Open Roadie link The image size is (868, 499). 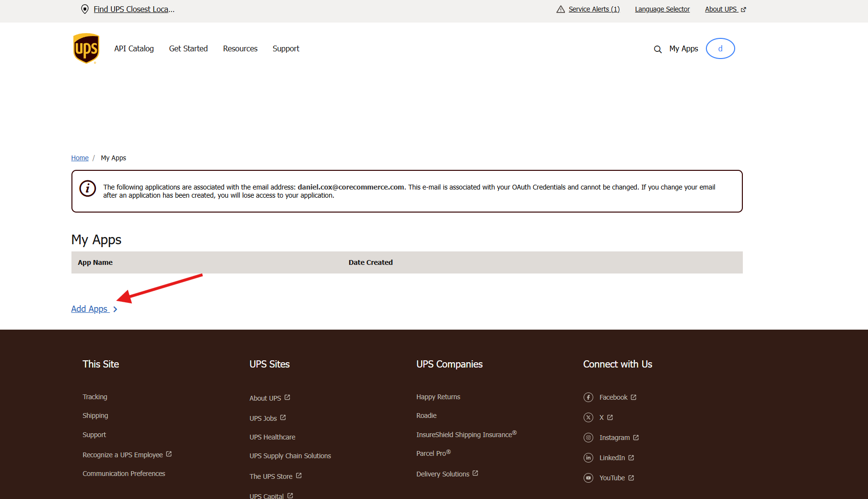(x=426, y=416)
